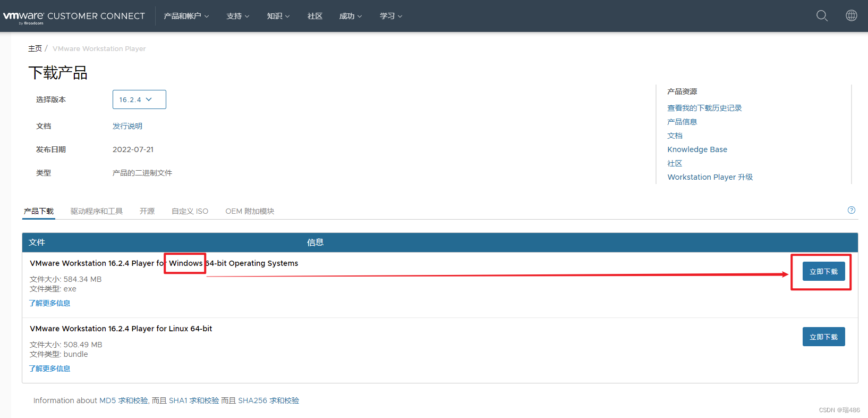Open Workstation Player 升级 link

[710, 177]
